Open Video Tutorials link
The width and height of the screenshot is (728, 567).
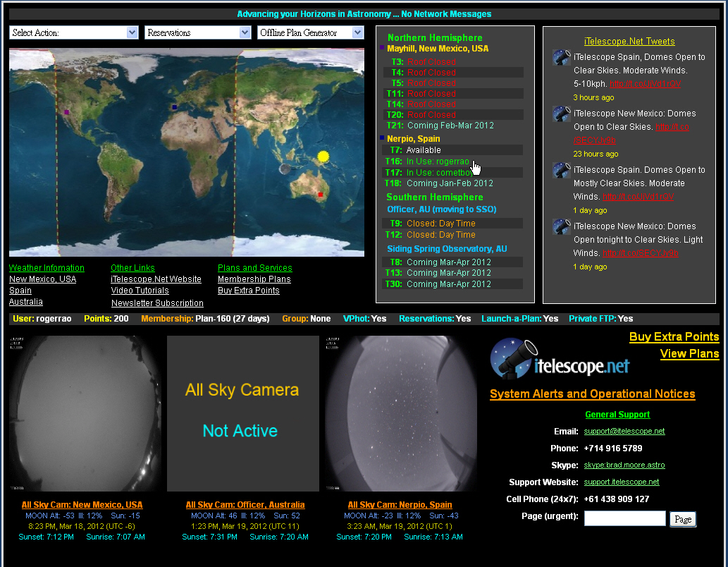coord(140,291)
